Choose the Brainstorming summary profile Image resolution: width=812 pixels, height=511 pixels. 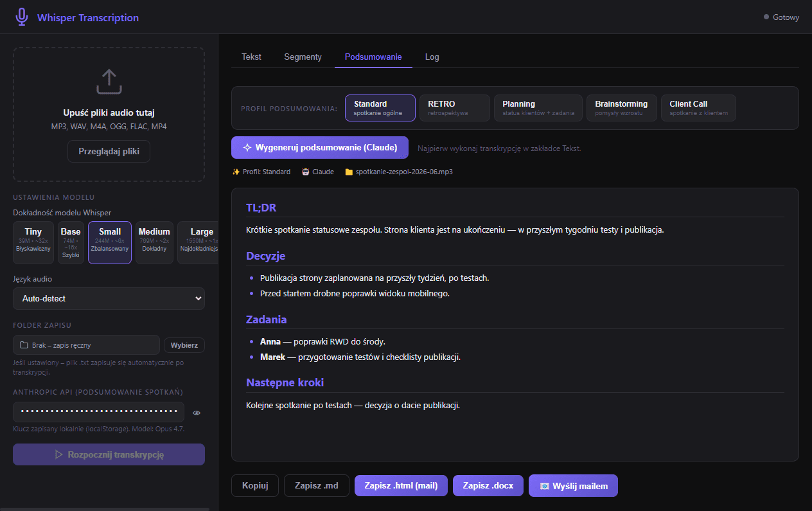click(x=622, y=108)
